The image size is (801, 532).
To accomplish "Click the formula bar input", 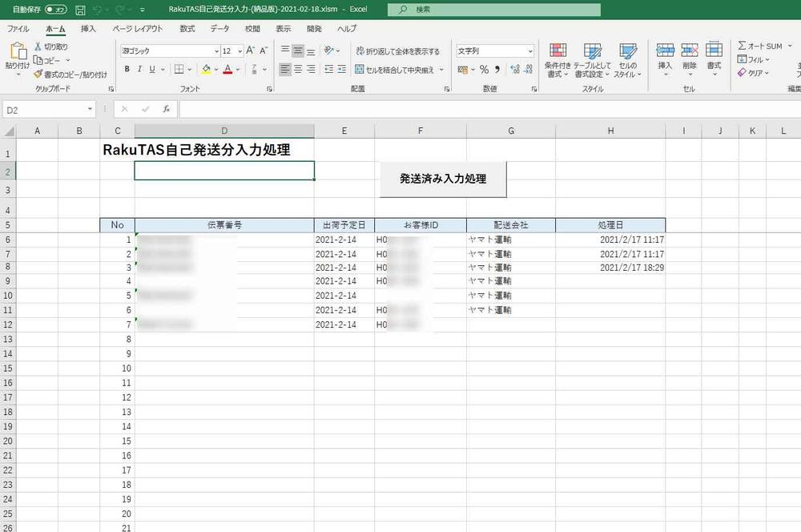I will 489,109.
